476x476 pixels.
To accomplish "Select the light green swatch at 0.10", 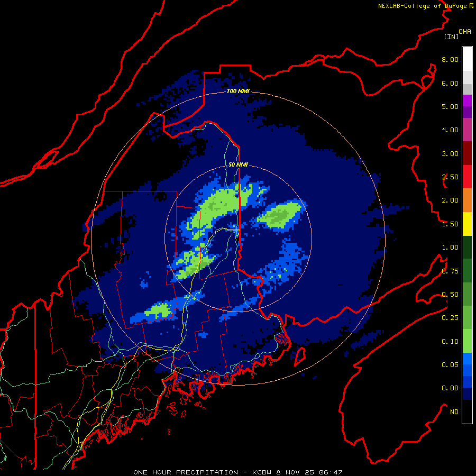I will click(467, 341).
